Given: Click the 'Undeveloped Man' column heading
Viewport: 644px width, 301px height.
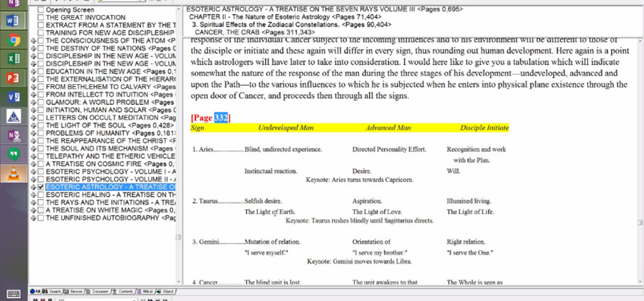Looking at the screenshot, I should click(x=286, y=128).
